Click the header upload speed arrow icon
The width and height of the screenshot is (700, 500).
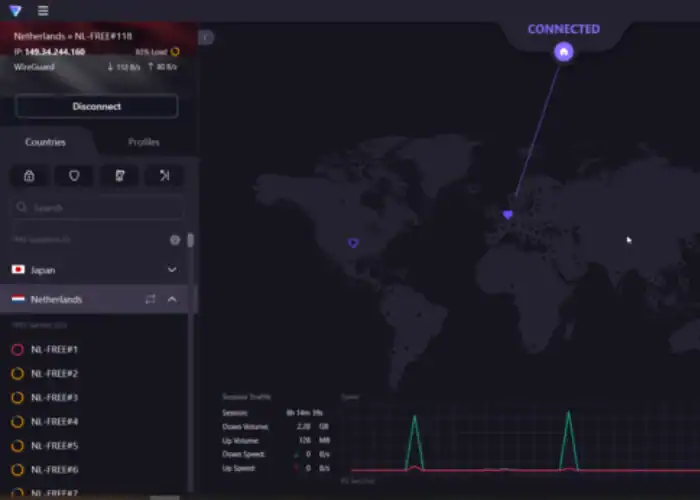[x=150, y=67]
